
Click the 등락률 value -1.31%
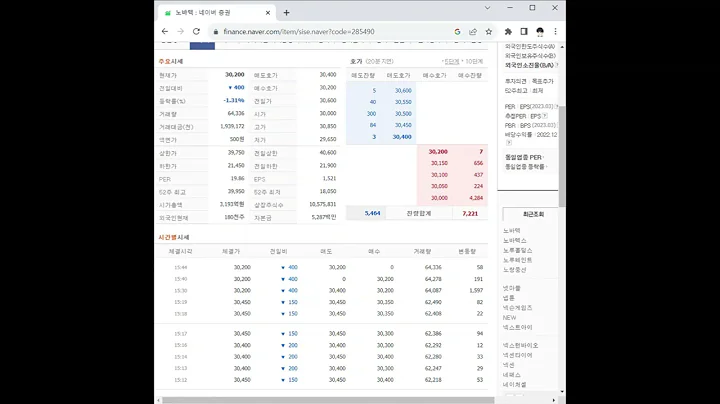[x=234, y=100]
